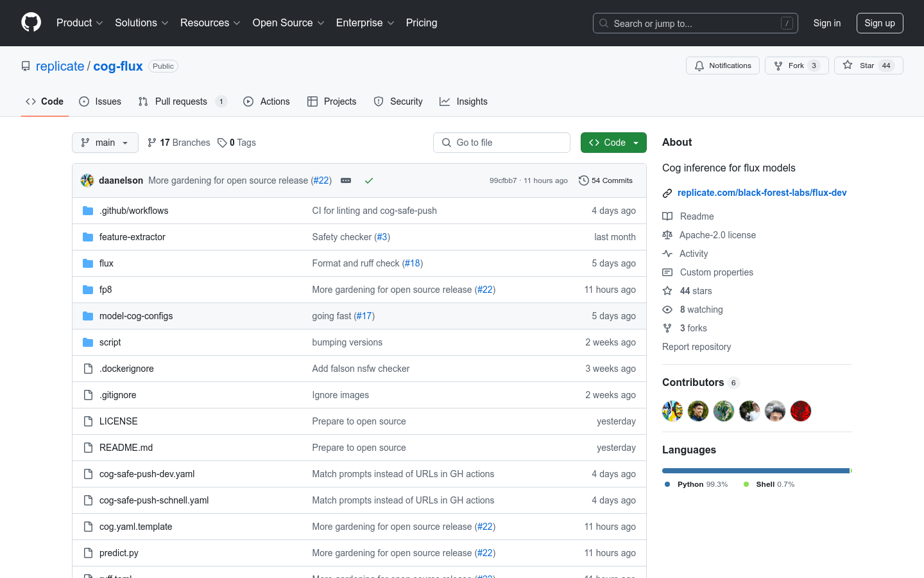
Task: Click daanelson's avatar in commit bar
Action: [87, 180]
